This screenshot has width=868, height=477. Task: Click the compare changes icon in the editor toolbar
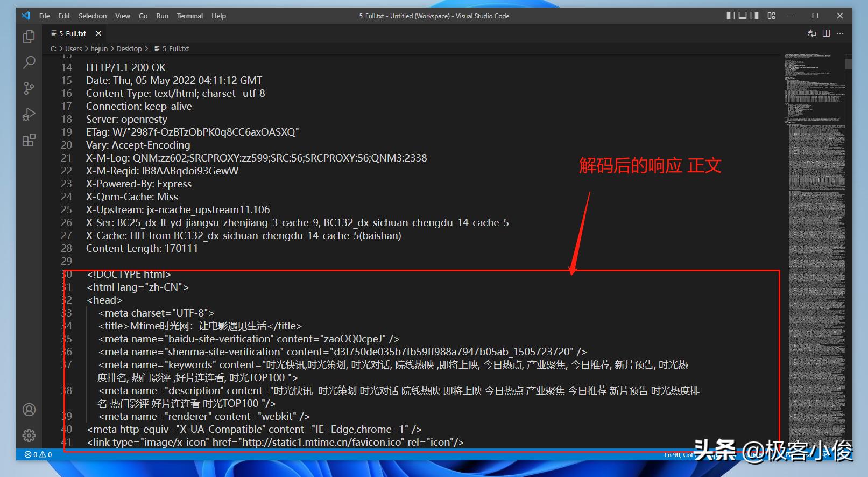[812, 33]
